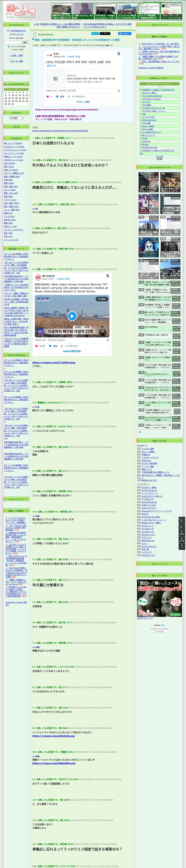Click フォローする next to @News1Kr
This screenshot has height=868, width=186.
73,57
